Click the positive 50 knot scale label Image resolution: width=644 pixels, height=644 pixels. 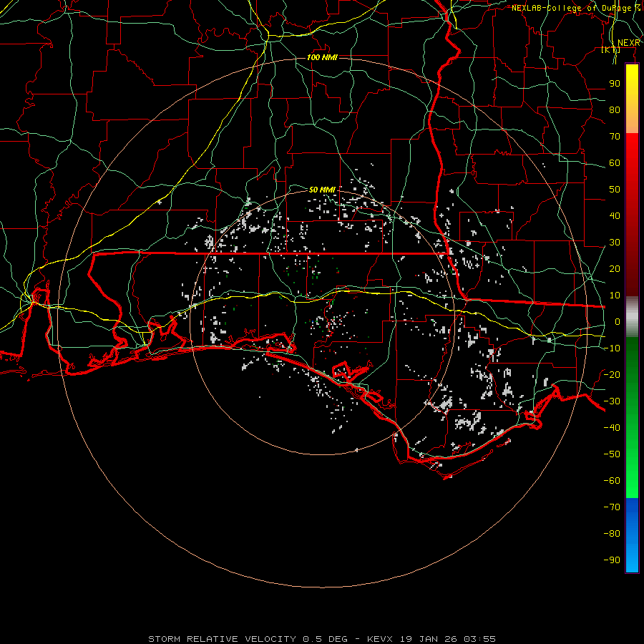point(615,190)
